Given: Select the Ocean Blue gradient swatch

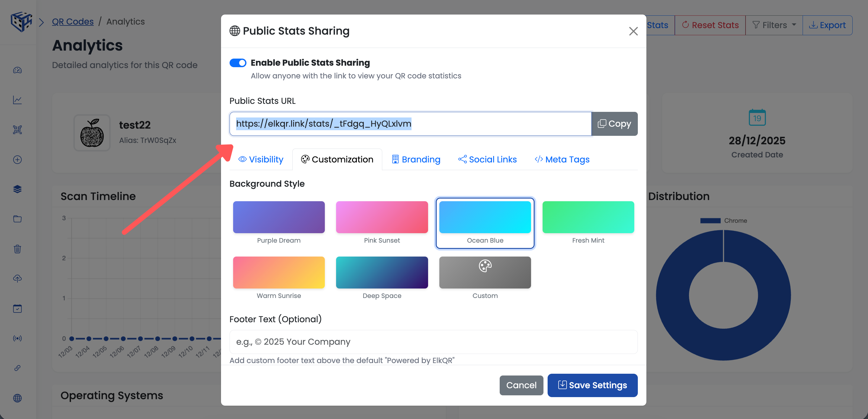Looking at the screenshot, I should (x=485, y=217).
